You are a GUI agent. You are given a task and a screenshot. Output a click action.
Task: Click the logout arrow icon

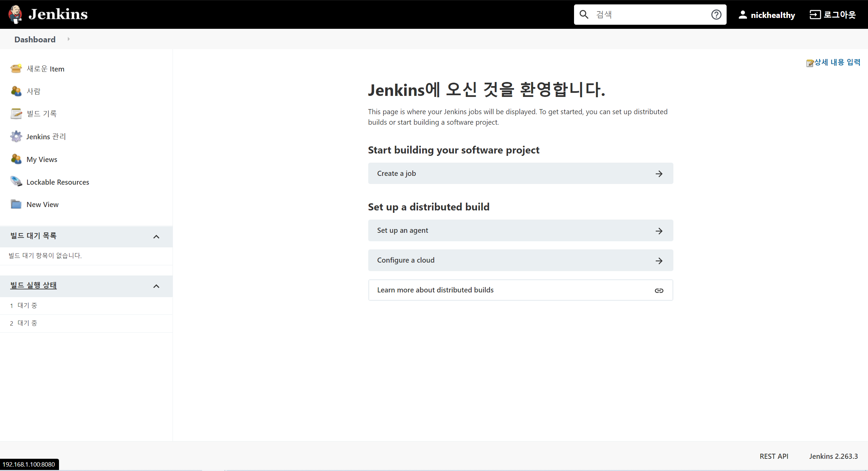pos(815,15)
